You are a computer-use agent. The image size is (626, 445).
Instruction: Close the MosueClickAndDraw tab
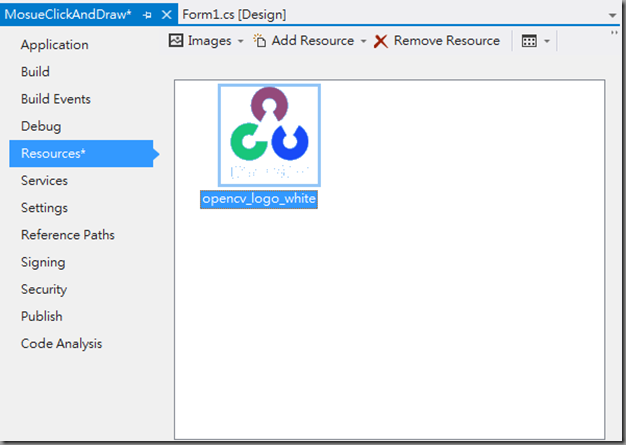[x=166, y=15]
